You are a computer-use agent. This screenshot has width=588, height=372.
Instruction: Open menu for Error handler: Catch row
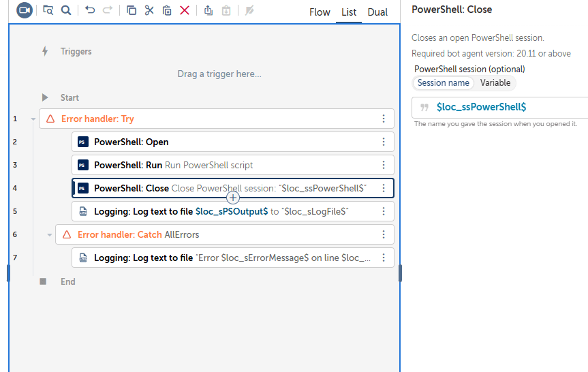pos(383,234)
